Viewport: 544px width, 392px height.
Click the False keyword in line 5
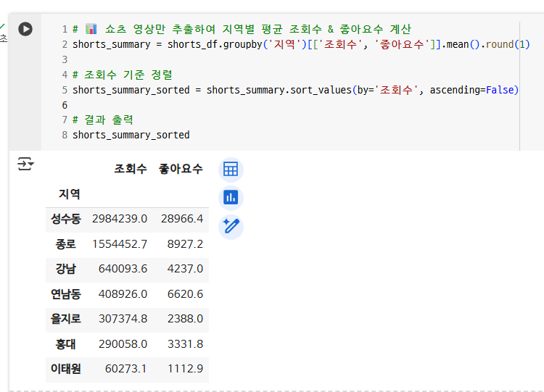click(500, 90)
